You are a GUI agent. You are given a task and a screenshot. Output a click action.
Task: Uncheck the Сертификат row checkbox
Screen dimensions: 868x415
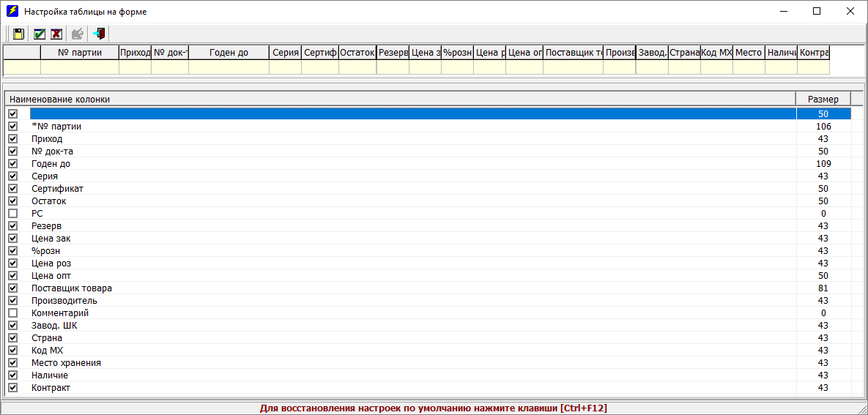12,189
